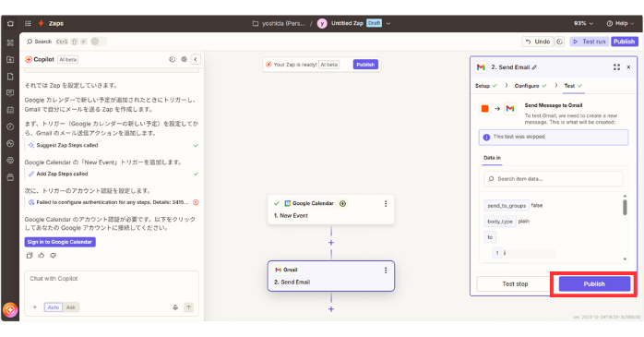Image resolution: width=644 pixels, height=337 pixels.
Task: Click the Test run button
Action: click(x=590, y=42)
